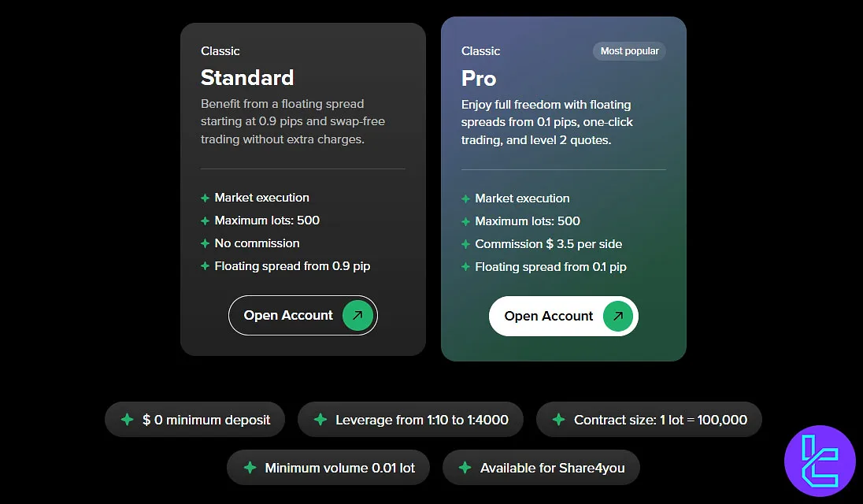863x504 pixels.
Task: Click the sparkle icon beside Commission $ 3.5 per side
Action: [465, 244]
